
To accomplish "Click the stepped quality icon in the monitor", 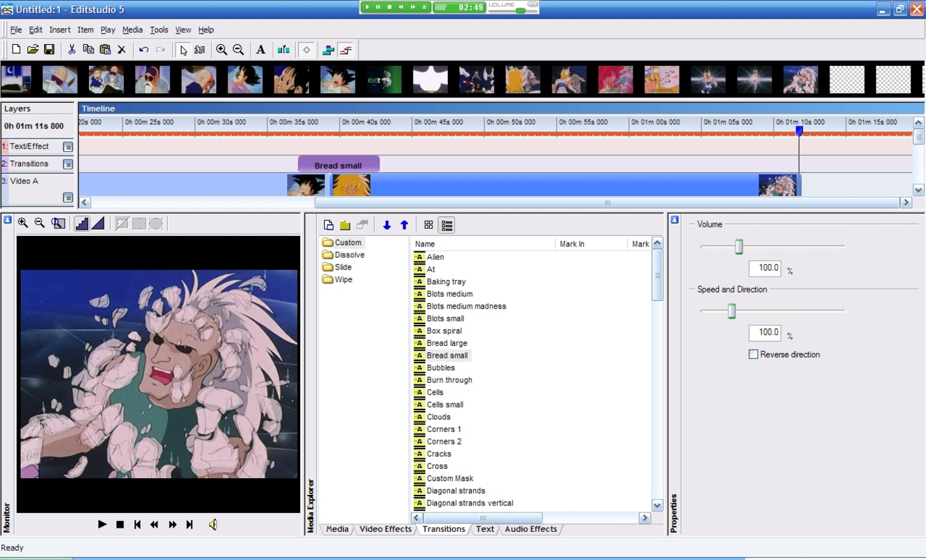I will click(x=82, y=223).
